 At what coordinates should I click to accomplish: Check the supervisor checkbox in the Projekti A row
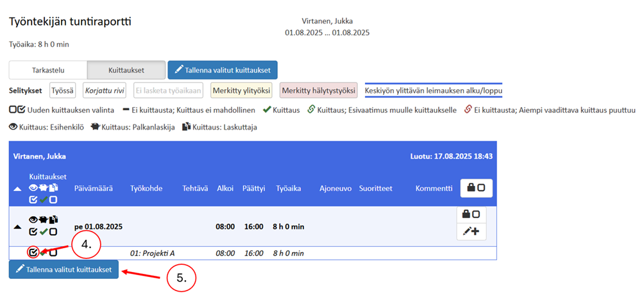(x=33, y=252)
